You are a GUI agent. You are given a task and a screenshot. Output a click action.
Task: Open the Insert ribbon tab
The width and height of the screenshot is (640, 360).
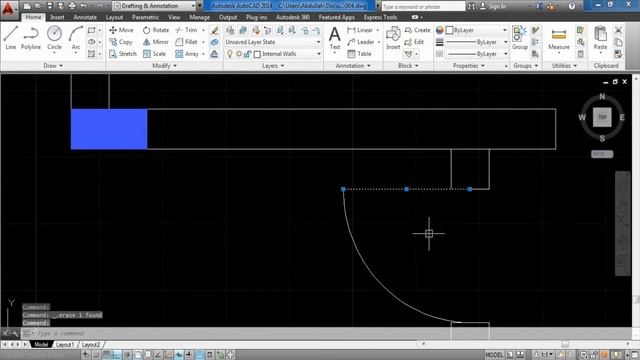(x=57, y=17)
